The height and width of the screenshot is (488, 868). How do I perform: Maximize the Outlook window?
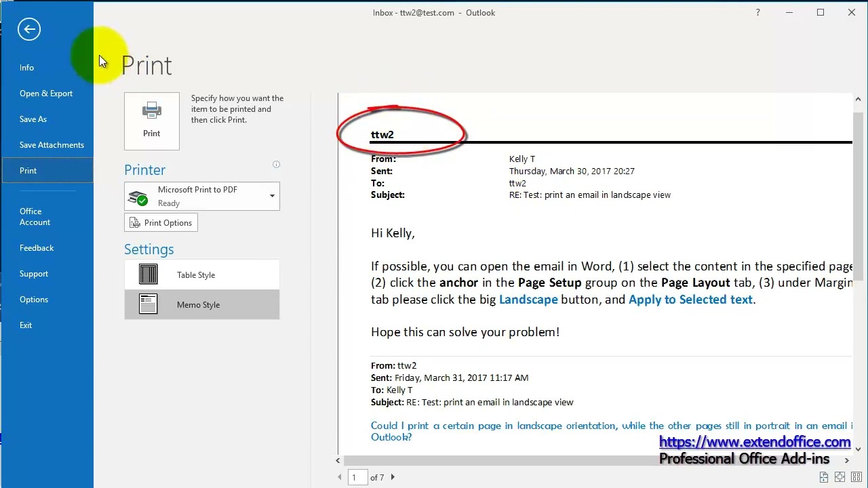pyautogui.click(x=821, y=12)
